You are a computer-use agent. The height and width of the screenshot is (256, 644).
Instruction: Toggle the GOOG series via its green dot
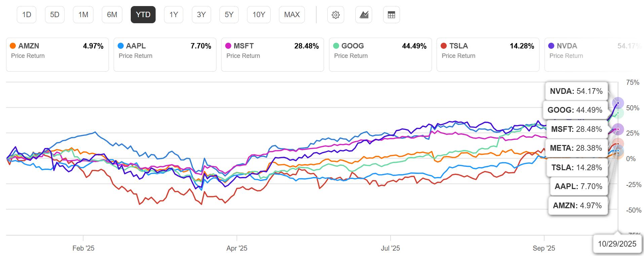(335, 45)
